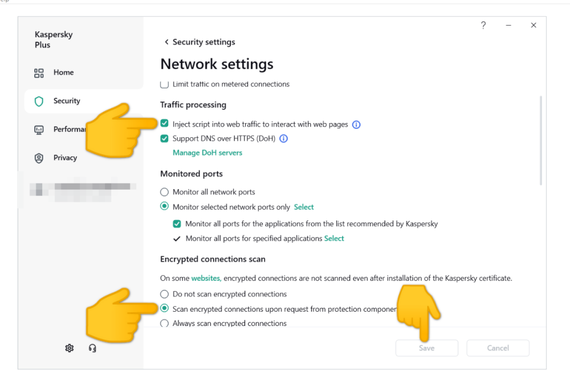Select Monitor all network ports option
This screenshot has height=392, width=570.
pos(165,192)
